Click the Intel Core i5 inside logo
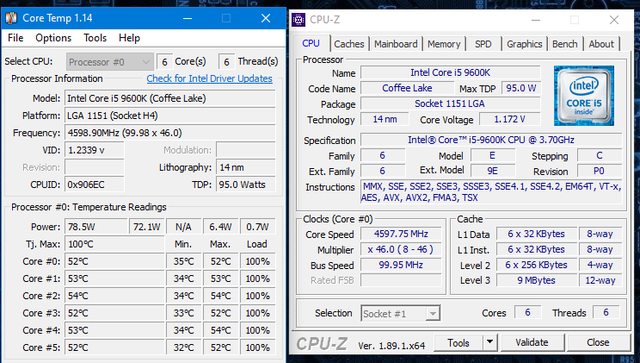This screenshot has height=363, width=640. tap(584, 96)
